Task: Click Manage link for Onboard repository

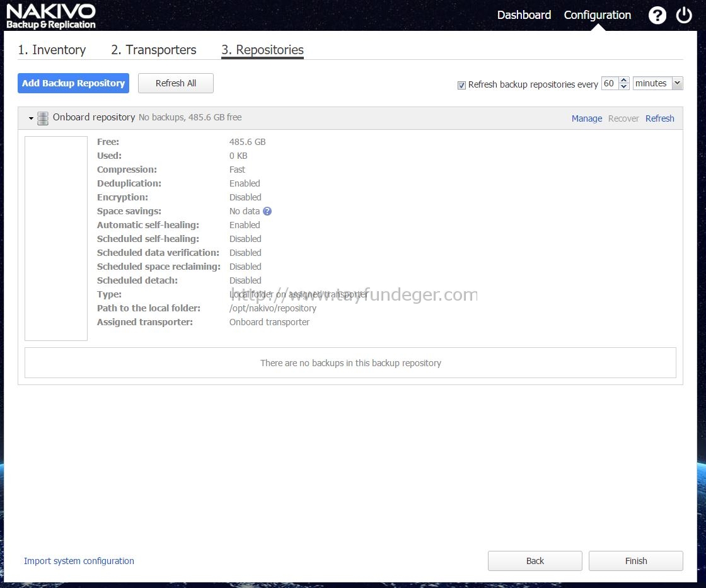Action: pyautogui.click(x=587, y=118)
